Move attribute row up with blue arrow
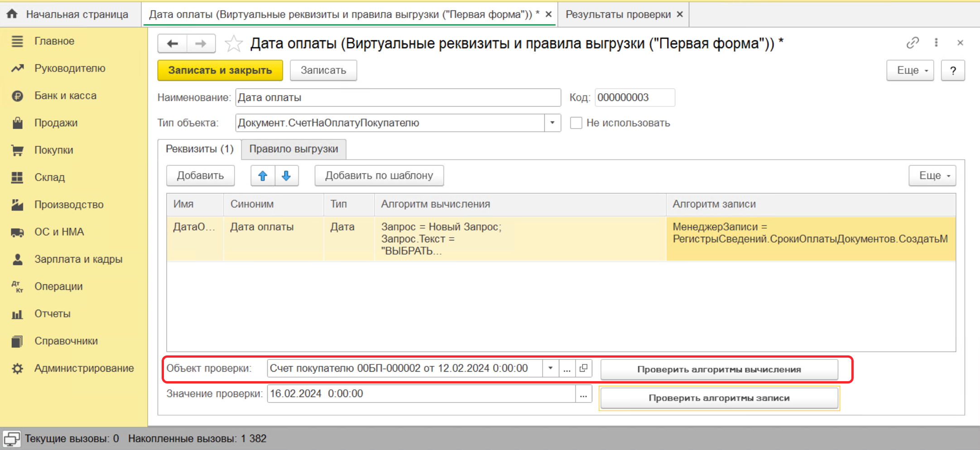This screenshot has width=980, height=450. [x=263, y=176]
